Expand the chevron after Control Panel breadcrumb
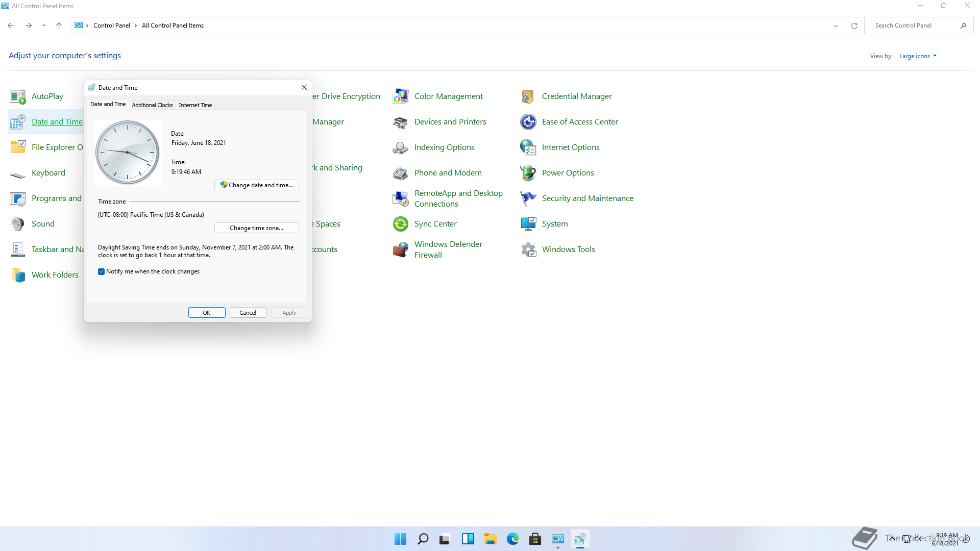 point(136,26)
